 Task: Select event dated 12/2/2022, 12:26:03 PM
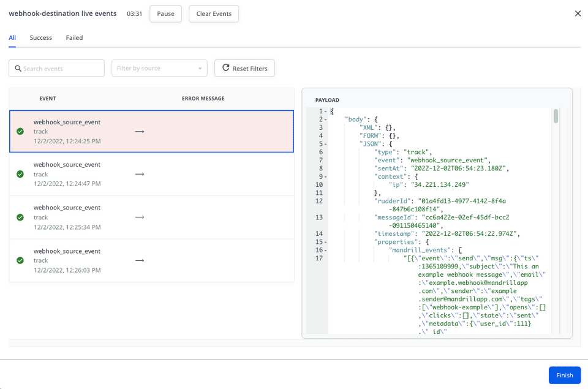[151, 260]
